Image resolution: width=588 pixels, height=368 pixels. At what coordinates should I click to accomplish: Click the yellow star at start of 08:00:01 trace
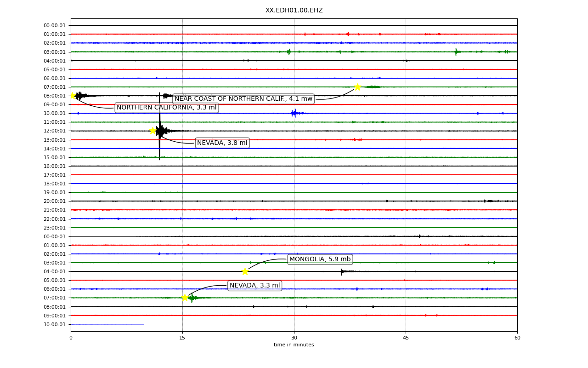(x=72, y=96)
